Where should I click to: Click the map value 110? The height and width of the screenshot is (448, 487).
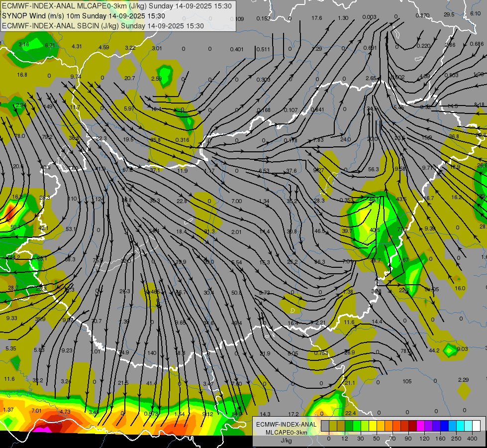(x=72, y=199)
